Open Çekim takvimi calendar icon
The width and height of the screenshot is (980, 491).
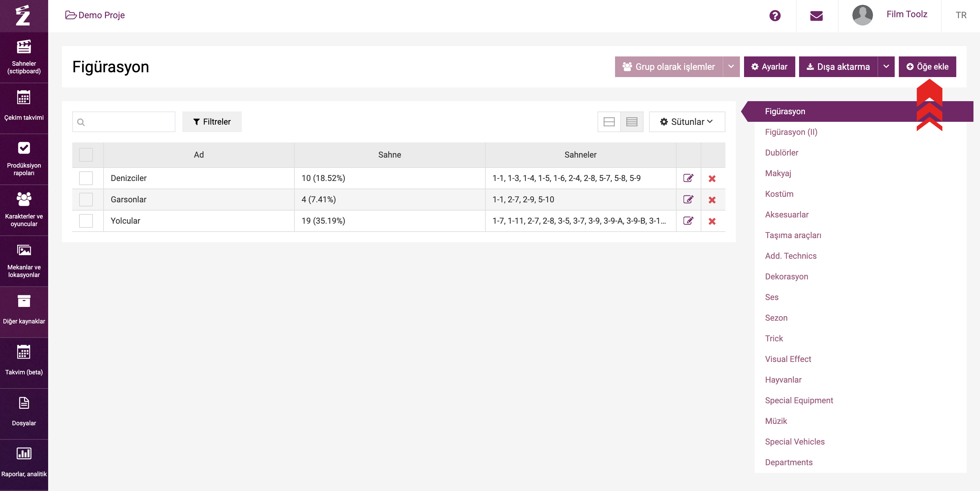[24, 97]
